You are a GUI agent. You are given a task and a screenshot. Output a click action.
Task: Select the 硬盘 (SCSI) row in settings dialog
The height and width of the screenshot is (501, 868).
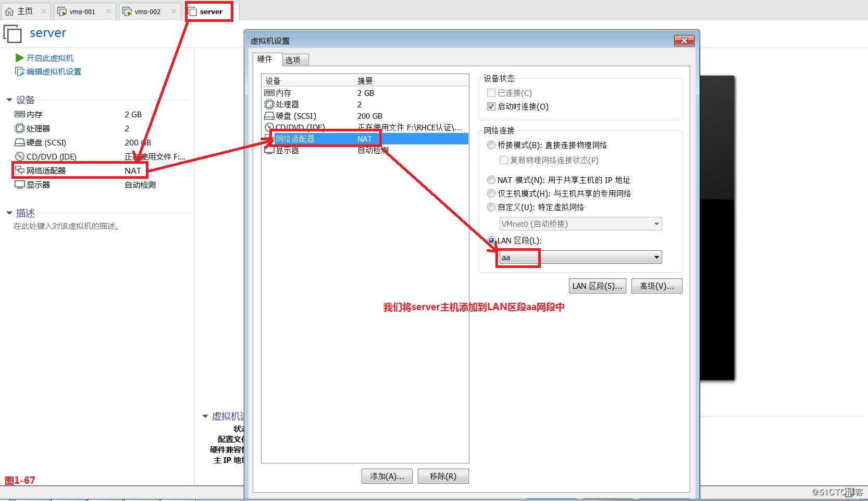[x=365, y=116]
